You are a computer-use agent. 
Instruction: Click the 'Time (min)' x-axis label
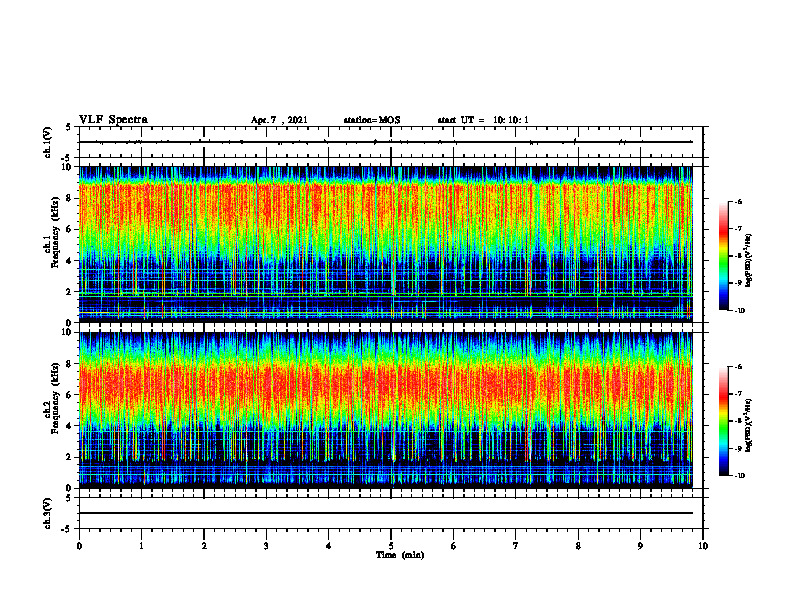[400, 555]
